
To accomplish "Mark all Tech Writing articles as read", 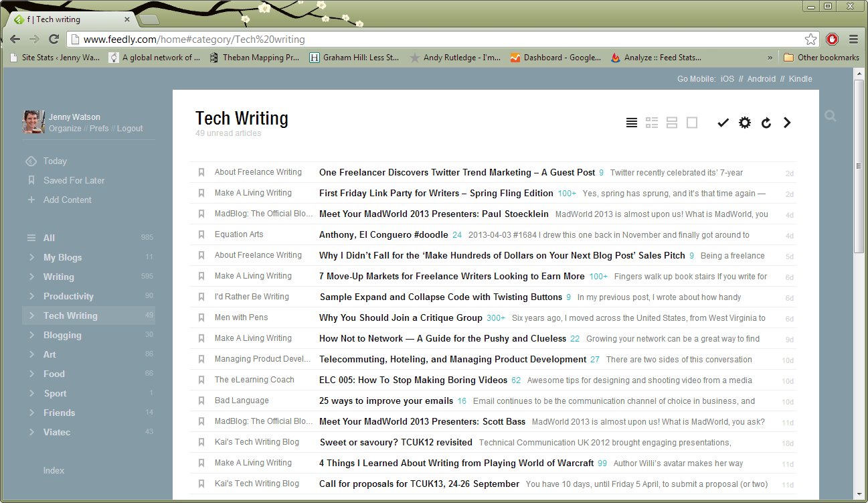I will pyautogui.click(x=723, y=123).
